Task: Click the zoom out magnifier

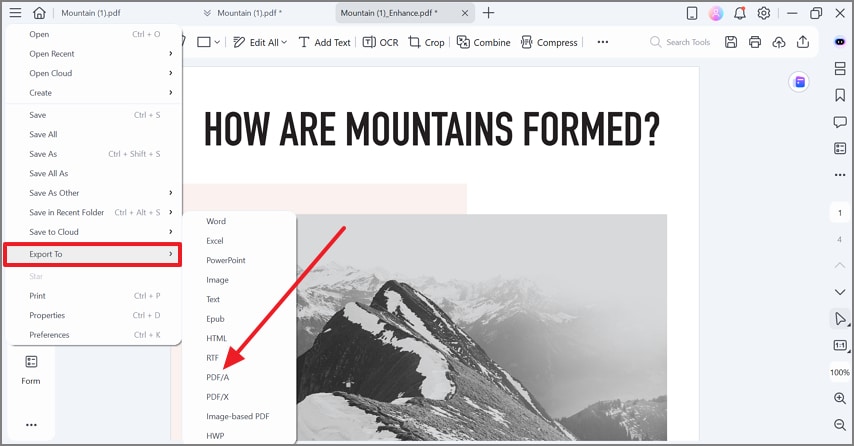Action: pos(840,425)
